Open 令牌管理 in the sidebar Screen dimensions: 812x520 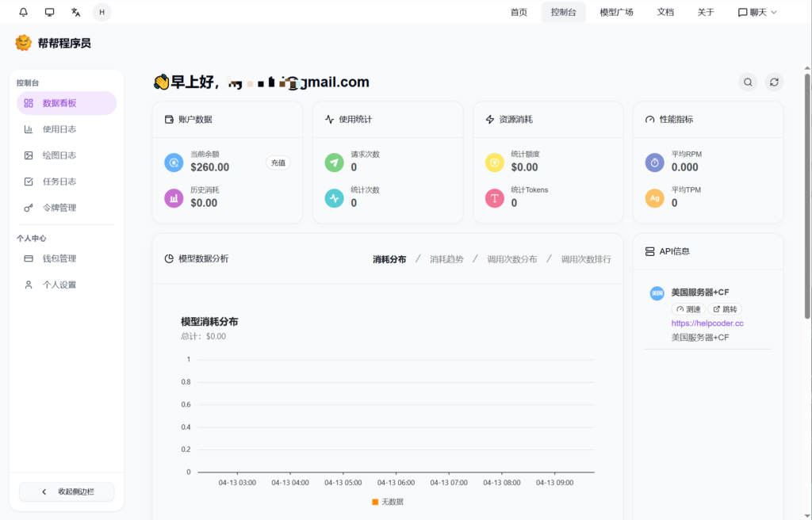(59, 208)
